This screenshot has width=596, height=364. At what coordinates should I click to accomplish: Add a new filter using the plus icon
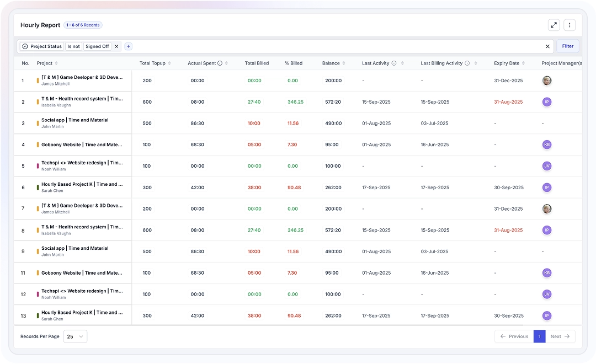[127, 46]
